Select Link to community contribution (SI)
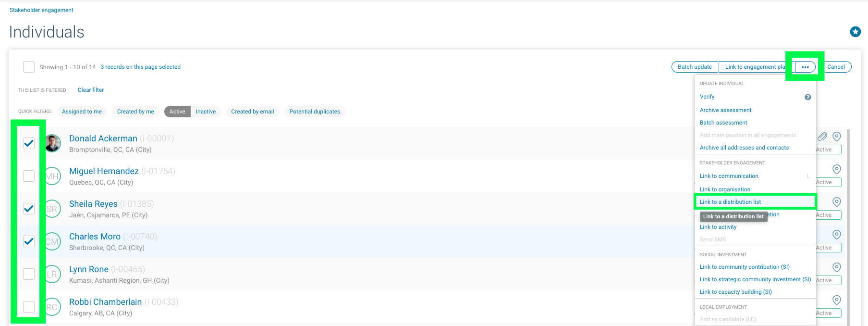 [x=744, y=267]
